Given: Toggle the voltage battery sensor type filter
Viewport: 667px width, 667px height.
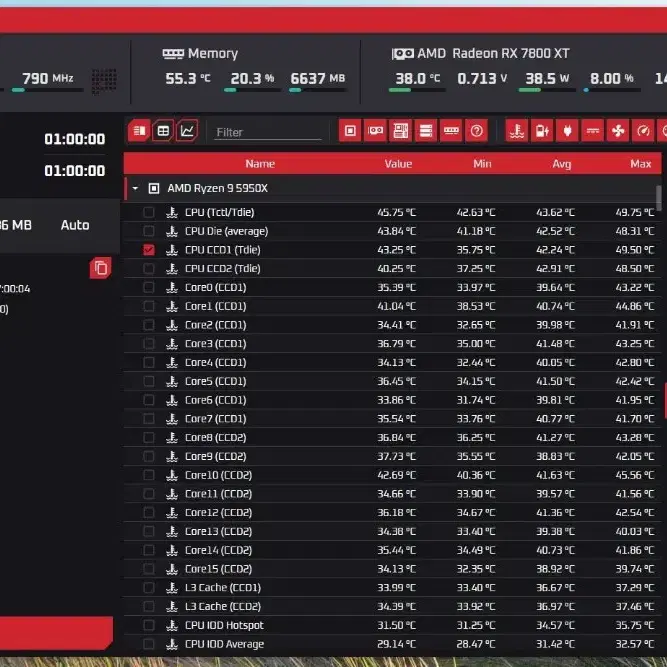Looking at the screenshot, I should [x=542, y=131].
